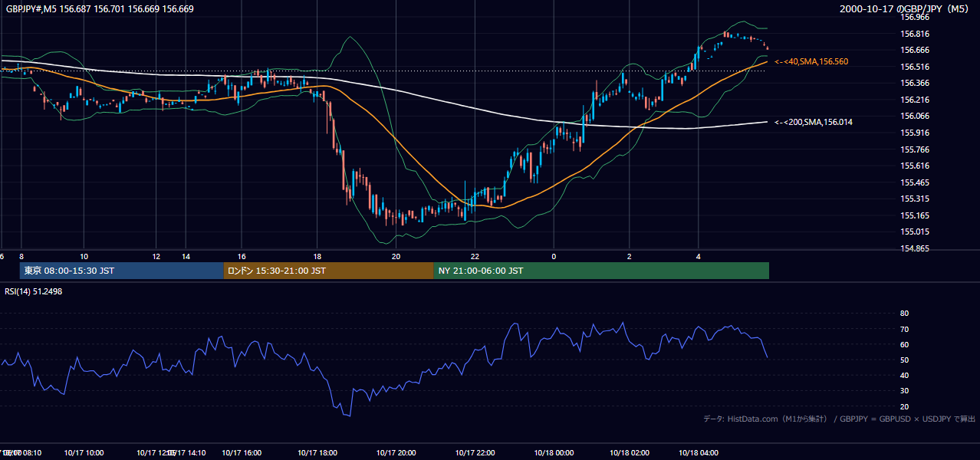Click the RSI 30 level label
Screen dimensions: 980x460
point(904,391)
